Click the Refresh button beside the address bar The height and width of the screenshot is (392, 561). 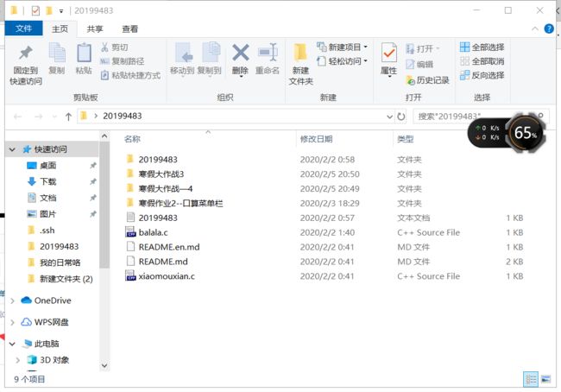(401, 117)
